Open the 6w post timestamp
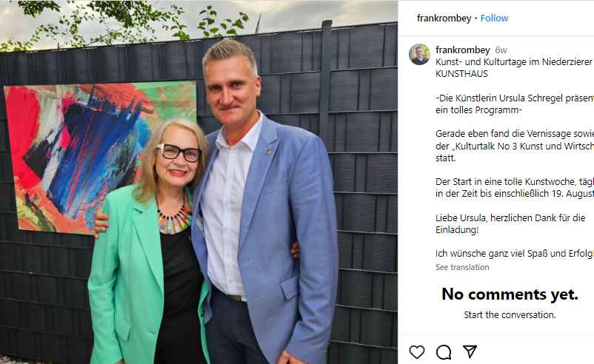594x364 pixels. (501, 50)
